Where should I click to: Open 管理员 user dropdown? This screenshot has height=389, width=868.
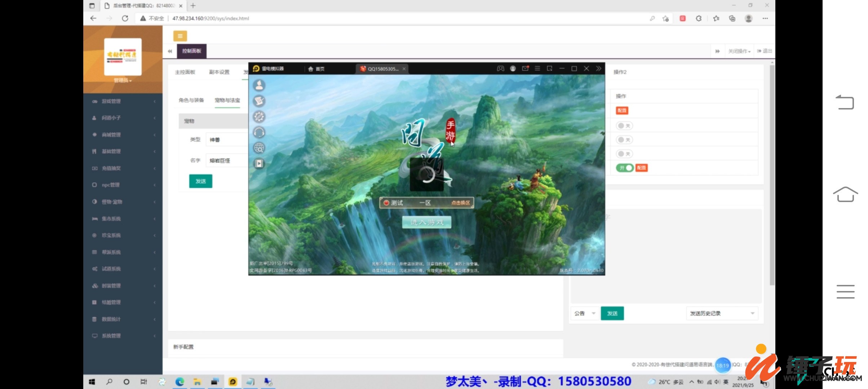123,80
